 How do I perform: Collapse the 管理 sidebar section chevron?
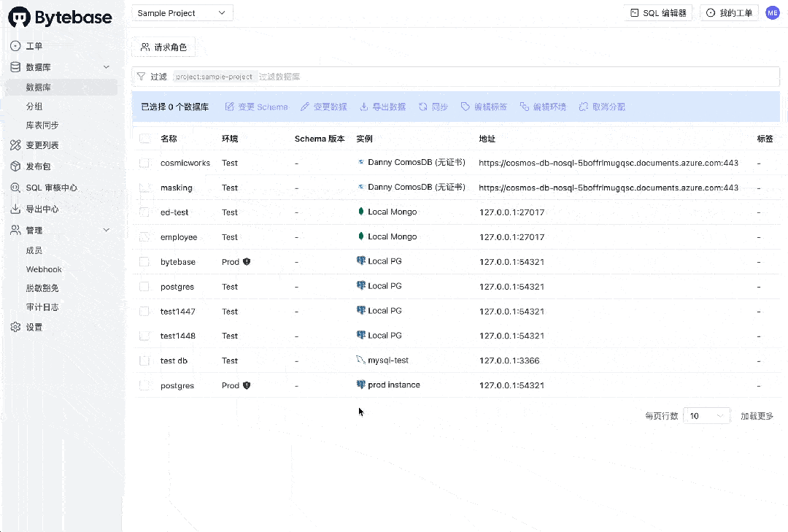(106, 230)
